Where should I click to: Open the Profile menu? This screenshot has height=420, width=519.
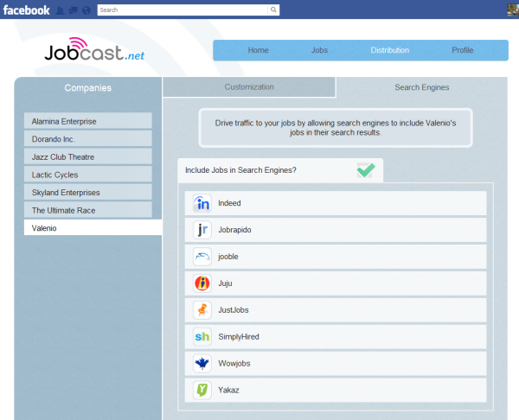463,50
